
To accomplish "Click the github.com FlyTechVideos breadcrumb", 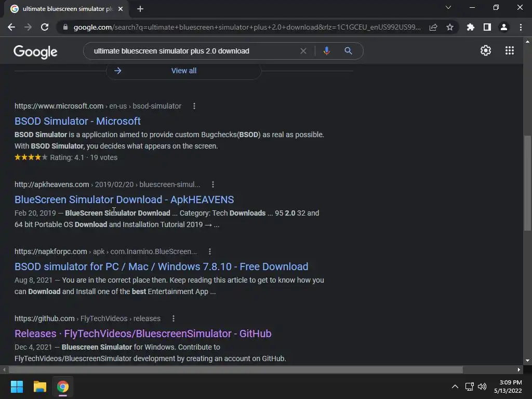I will click(x=87, y=318).
